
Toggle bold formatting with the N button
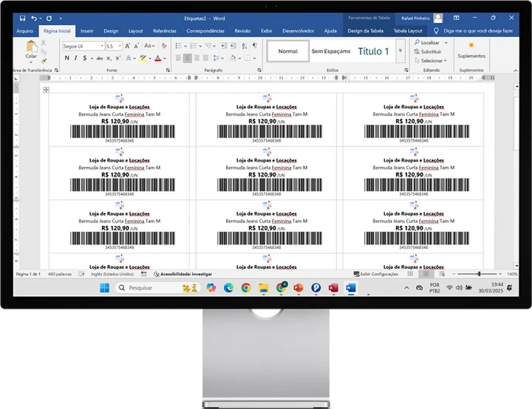pyautogui.click(x=66, y=58)
